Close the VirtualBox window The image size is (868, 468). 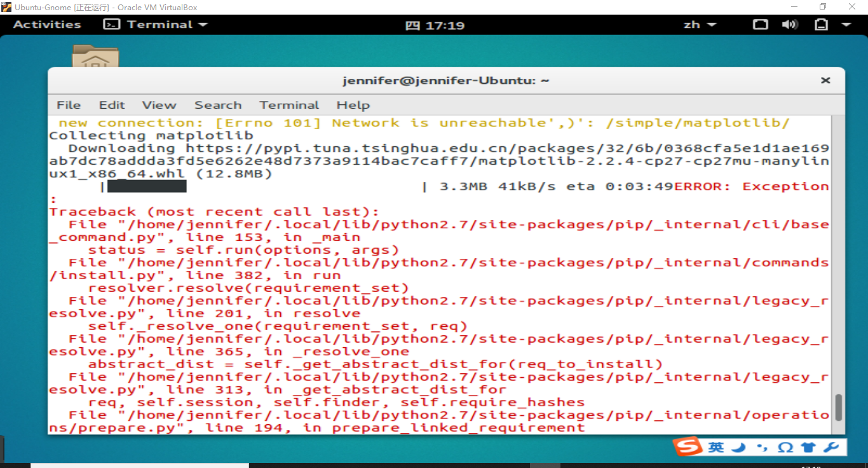[x=853, y=7]
